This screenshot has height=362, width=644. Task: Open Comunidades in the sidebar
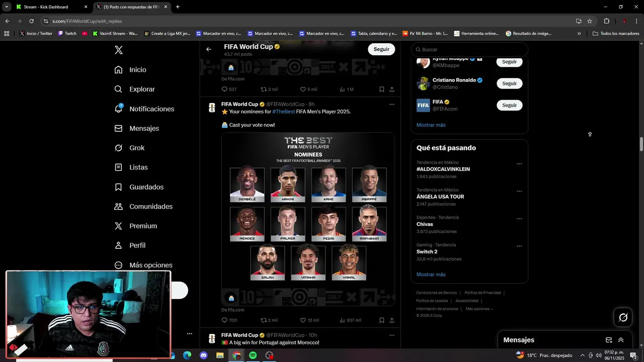pos(143,207)
